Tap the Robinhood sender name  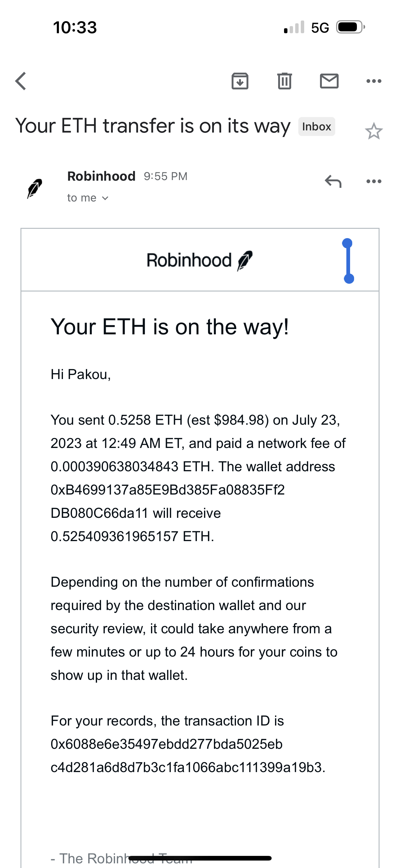[x=101, y=176]
